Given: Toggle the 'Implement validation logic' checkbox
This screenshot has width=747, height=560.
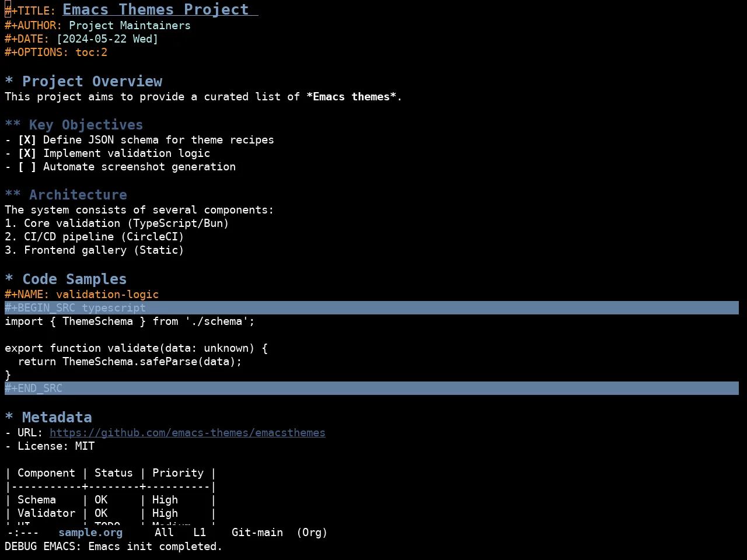Looking at the screenshot, I should coord(27,153).
